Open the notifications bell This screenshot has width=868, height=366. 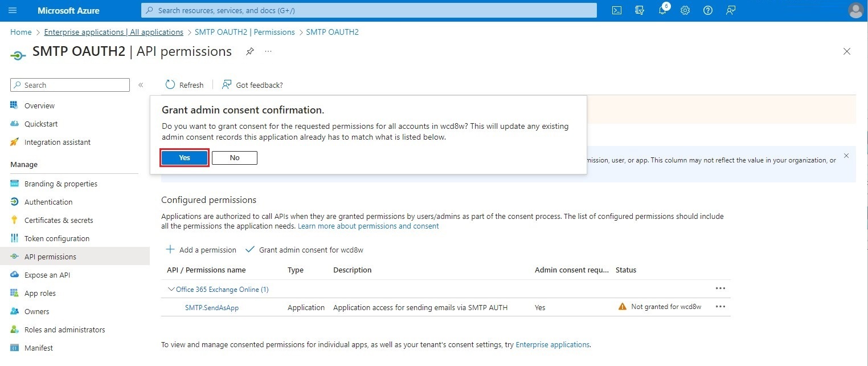point(662,10)
